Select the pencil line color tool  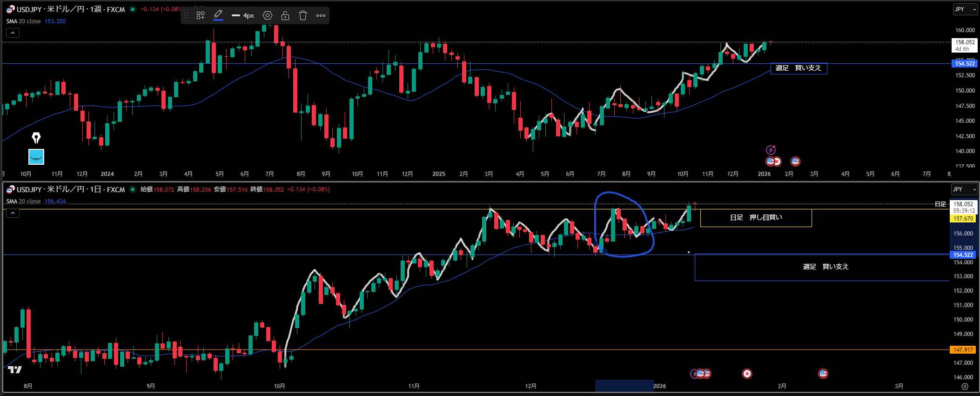[x=218, y=15]
